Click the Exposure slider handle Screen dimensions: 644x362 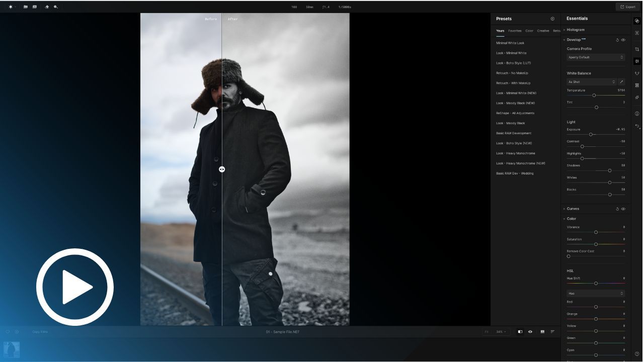[591, 135]
